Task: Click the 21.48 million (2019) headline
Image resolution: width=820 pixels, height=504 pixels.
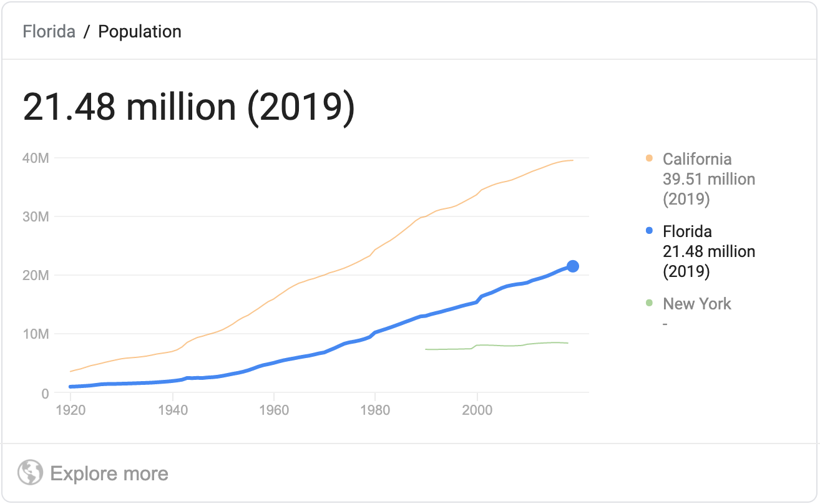Action: tap(188, 107)
